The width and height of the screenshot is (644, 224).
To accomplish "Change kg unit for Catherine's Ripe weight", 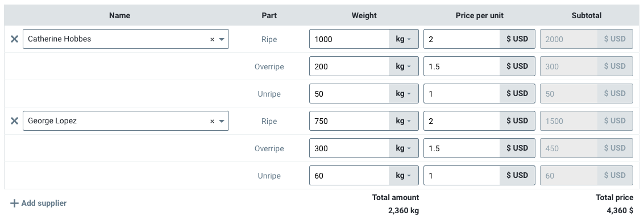I will point(404,39).
